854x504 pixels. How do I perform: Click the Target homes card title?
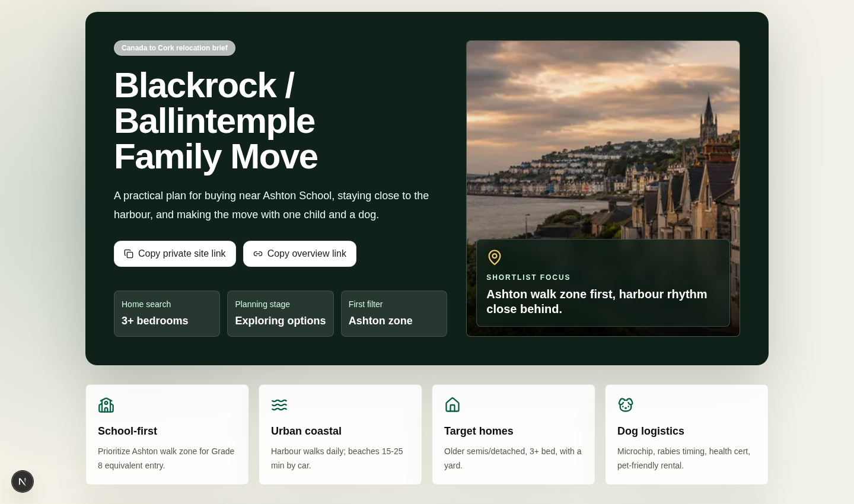479,431
